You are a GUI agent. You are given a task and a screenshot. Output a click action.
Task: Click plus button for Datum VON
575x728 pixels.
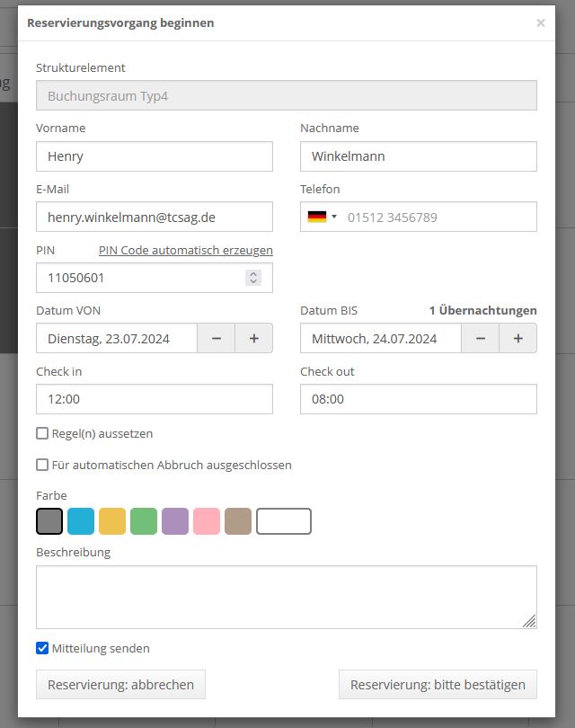[254, 339]
